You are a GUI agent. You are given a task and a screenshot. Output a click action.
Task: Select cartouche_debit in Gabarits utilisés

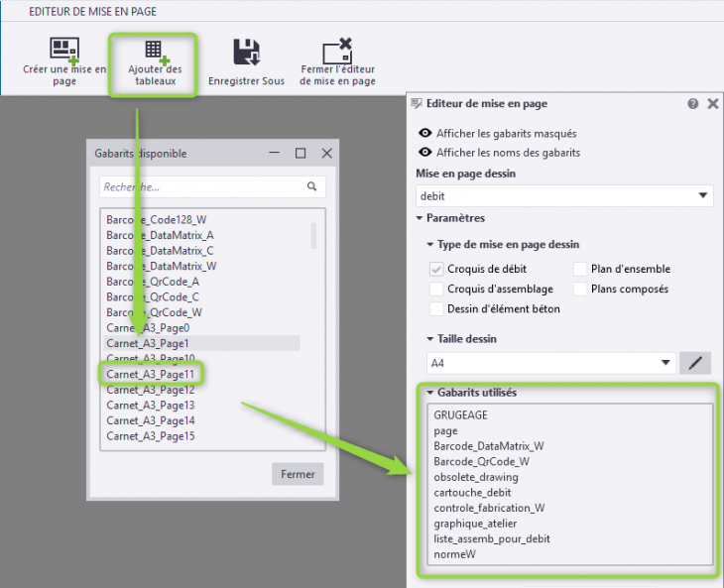[472, 493]
